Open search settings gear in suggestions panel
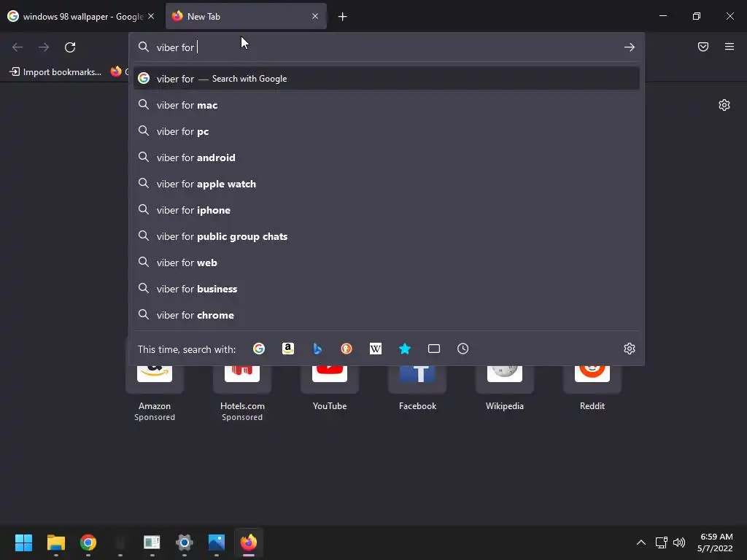The width and height of the screenshot is (747, 560). [630, 349]
